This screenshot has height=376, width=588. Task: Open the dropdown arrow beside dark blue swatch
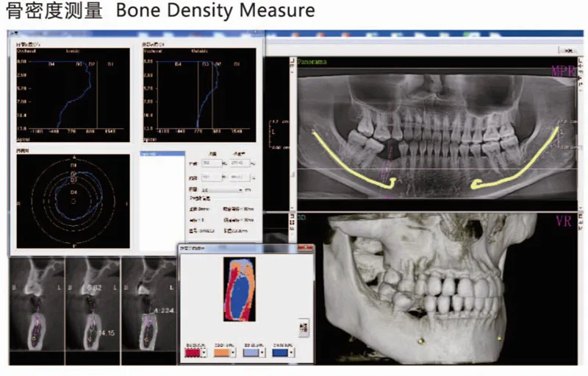point(291,352)
